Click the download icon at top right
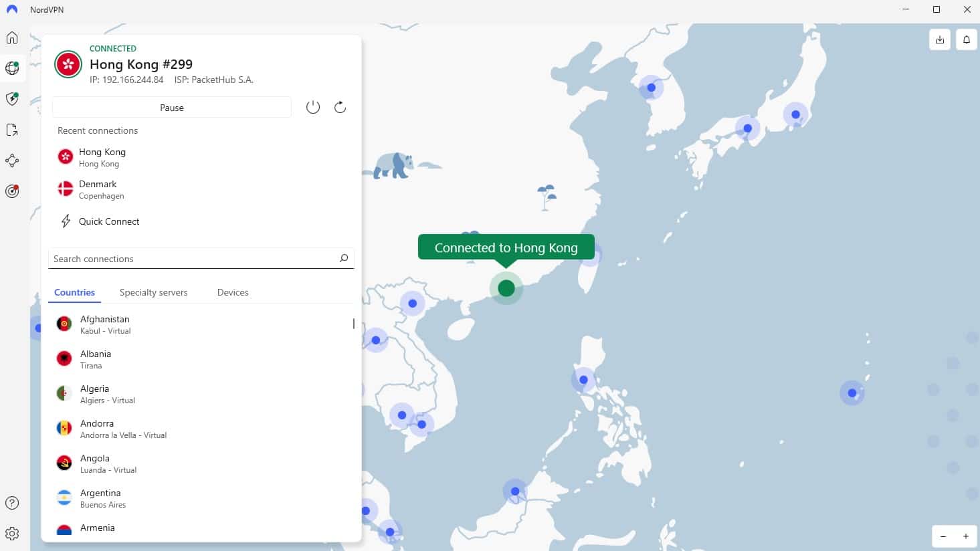This screenshot has width=980, height=551. 940,39
